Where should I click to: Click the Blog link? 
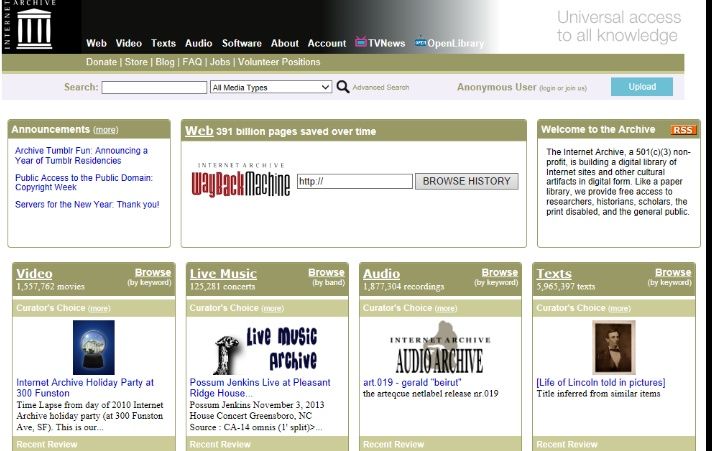coord(165,62)
